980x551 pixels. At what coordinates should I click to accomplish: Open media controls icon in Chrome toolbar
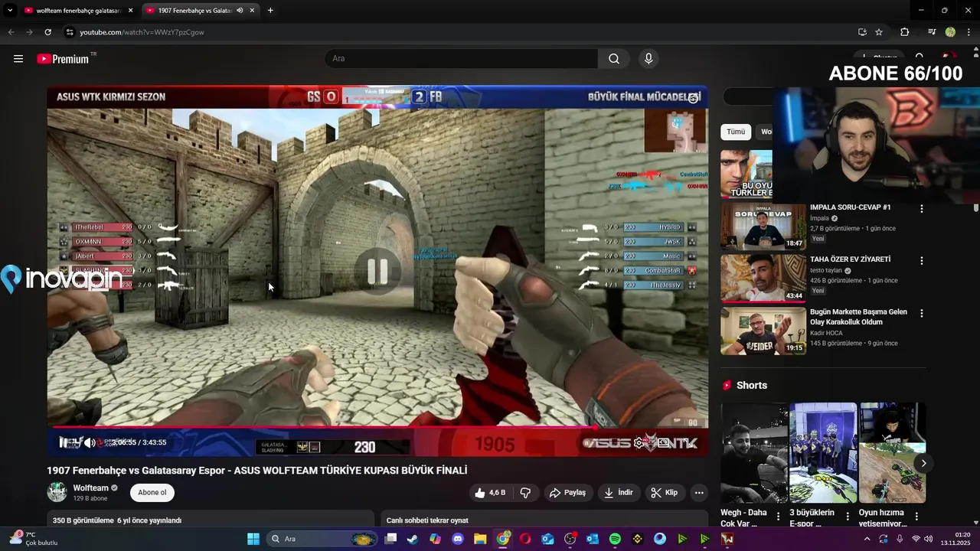(x=932, y=32)
